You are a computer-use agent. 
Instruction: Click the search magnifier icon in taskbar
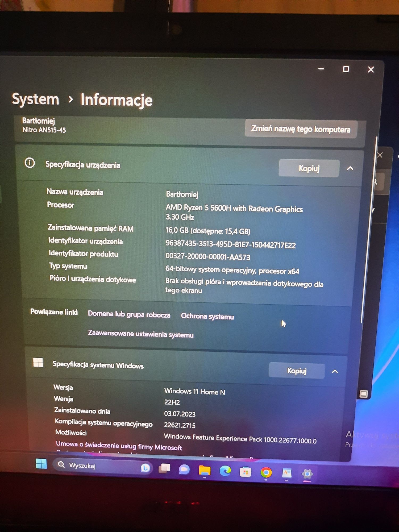(61, 464)
